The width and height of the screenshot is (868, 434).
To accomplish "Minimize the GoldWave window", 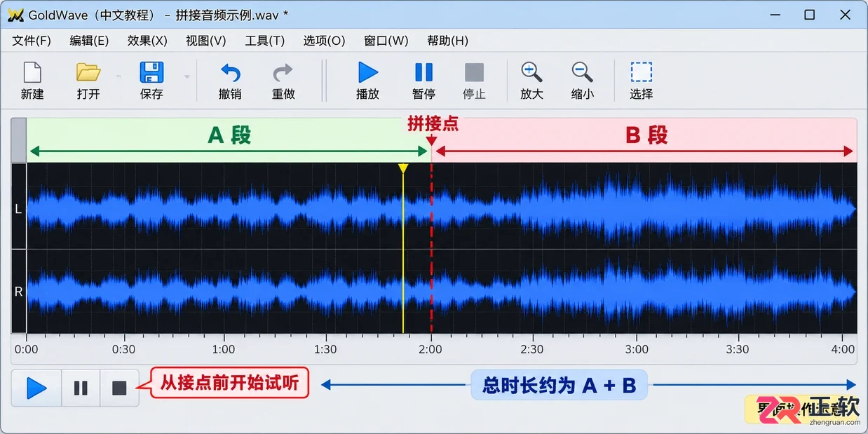I will click(x=775, y=15).
